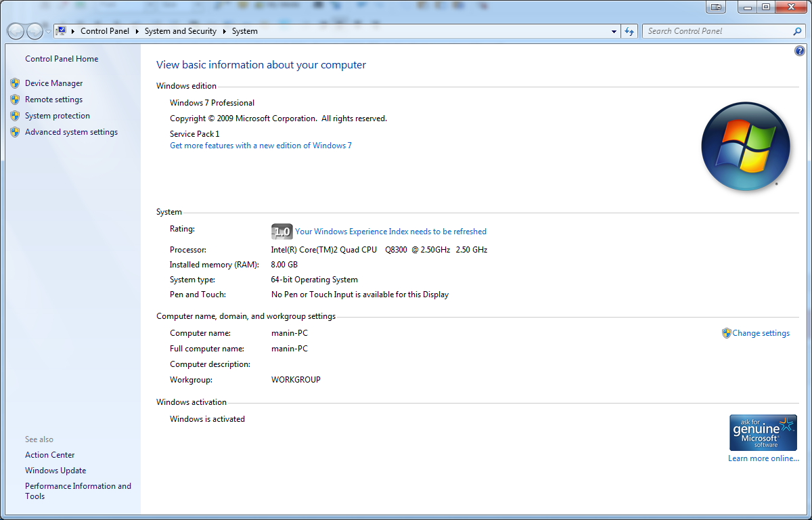Screen dimensions: 812x520
Task: Click the "Windows is activated" status text
Action: tap(207, 419)
